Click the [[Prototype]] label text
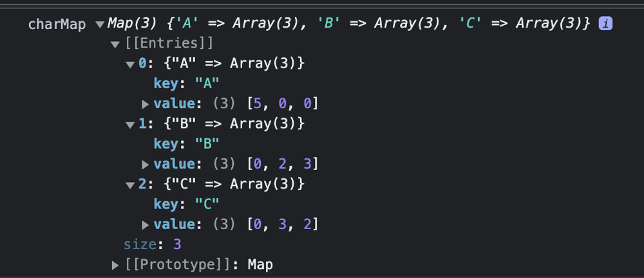 pyautogui.click(x=178, y=265)
